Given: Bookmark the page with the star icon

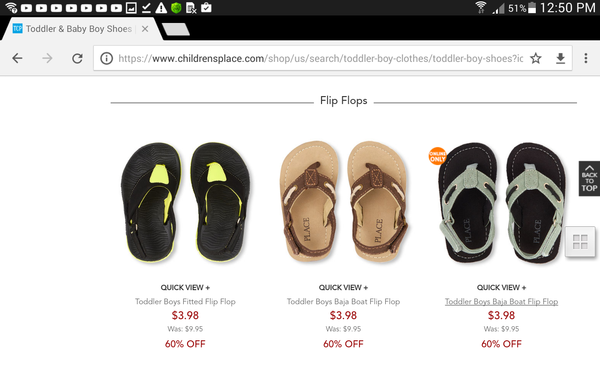Looking at the screenshot, I should tap(536, 58).
